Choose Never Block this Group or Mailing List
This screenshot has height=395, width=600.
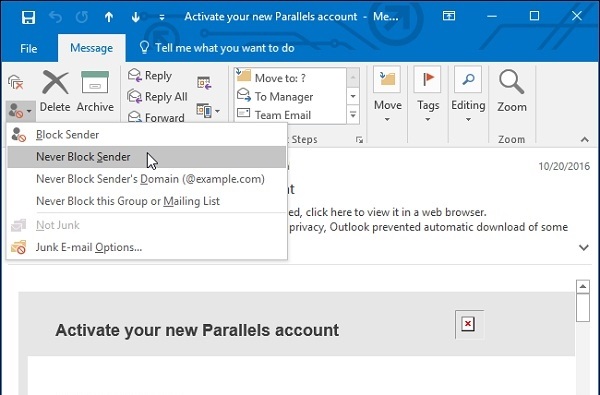[147, 201]
